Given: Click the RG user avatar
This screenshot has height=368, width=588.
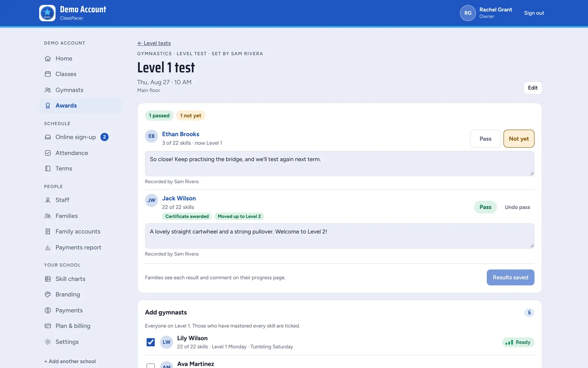Looking at the screenshot, I should pos(468,13).
